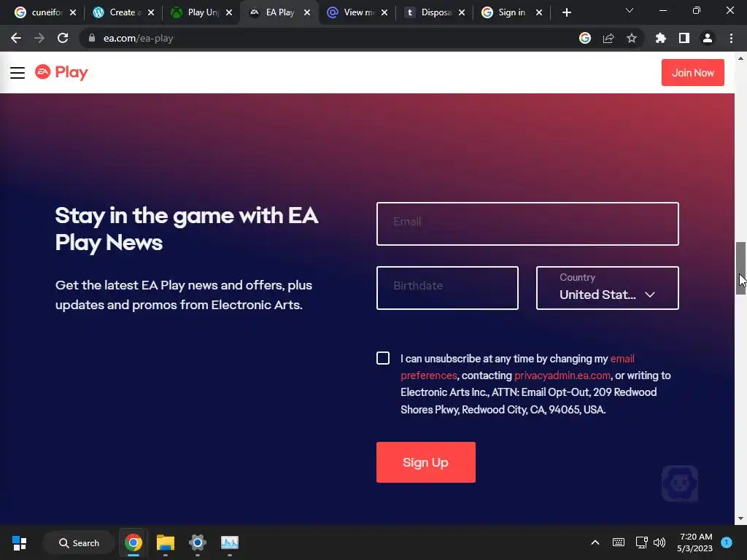Go back to the previous page

(x=16, y=38)
